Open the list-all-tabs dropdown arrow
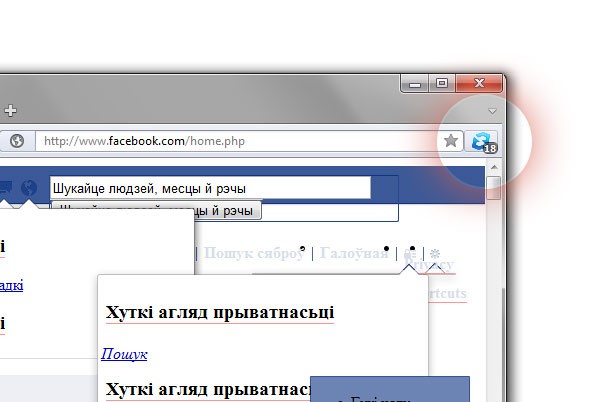 coord(492,111)
